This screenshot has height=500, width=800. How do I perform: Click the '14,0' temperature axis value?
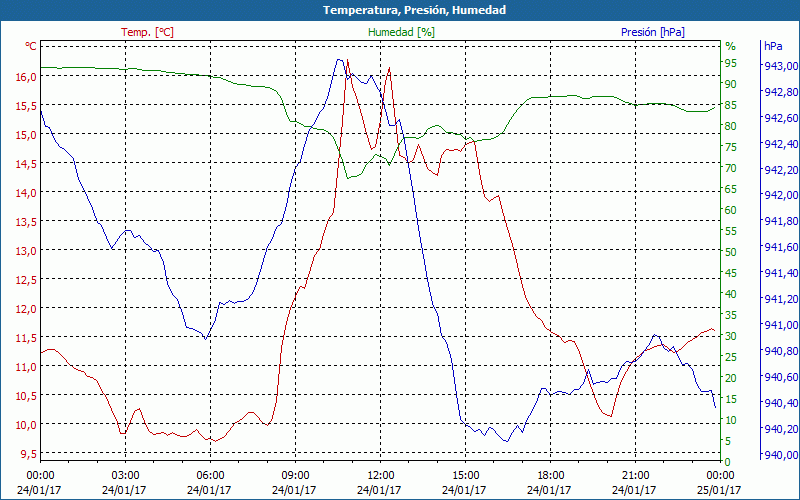27,193
